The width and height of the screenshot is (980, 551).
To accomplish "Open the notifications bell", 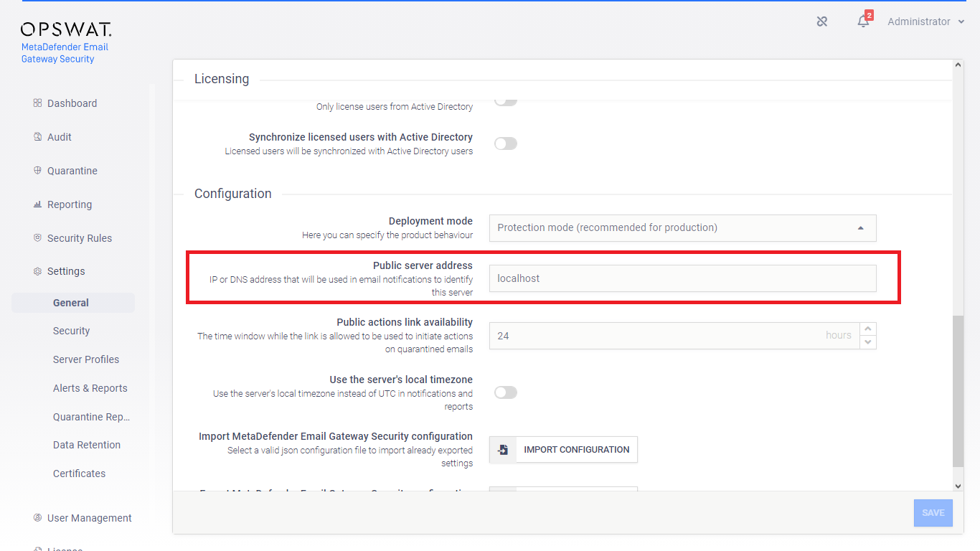I will click(x=863, y=22).
